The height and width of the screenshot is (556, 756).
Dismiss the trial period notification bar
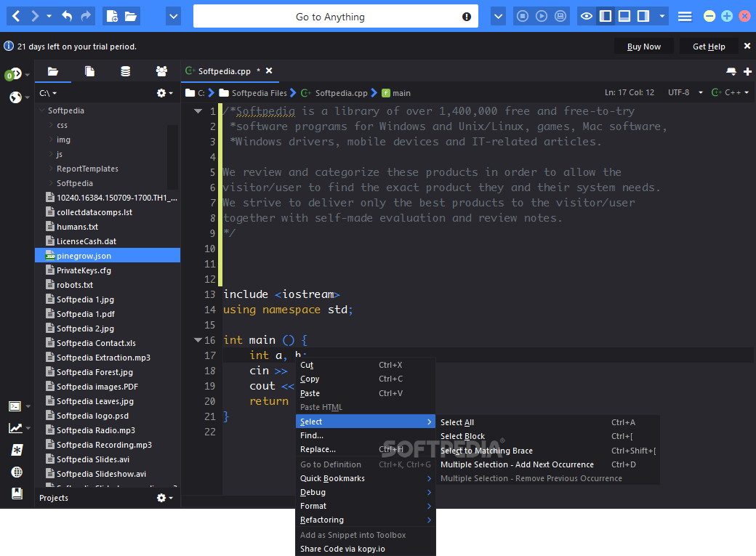(x=747, y=46)
